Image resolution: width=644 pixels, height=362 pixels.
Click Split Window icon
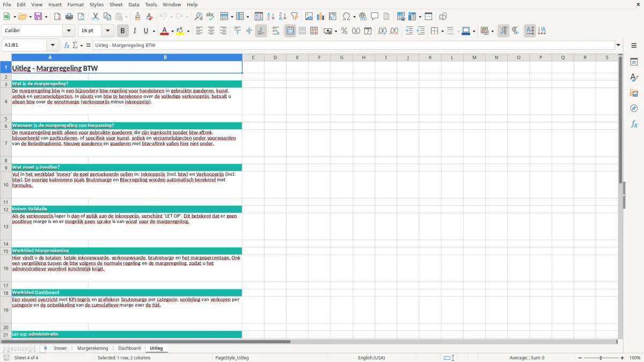pos(428,17)
